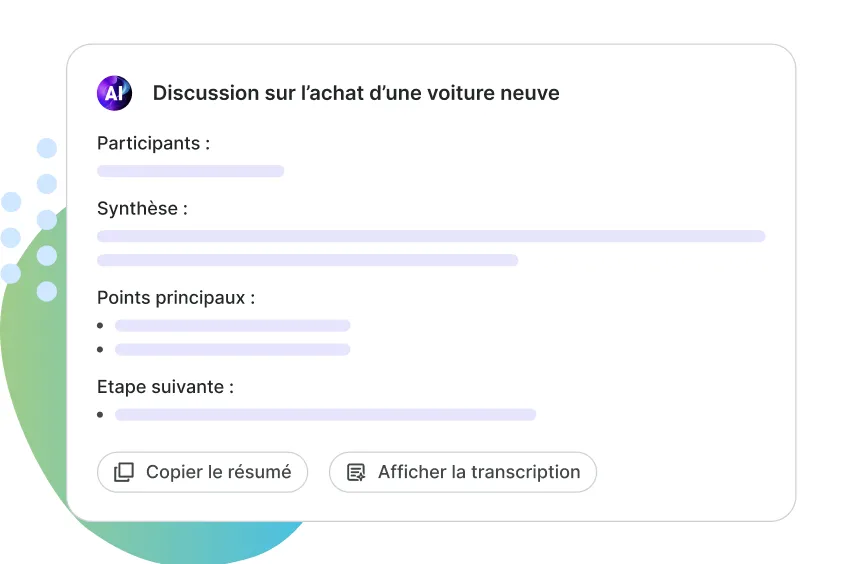Click the first bullet dot under Points principaux
This screenshot has height=564, width=848.
pyautogui.click(x=101, y=325)
